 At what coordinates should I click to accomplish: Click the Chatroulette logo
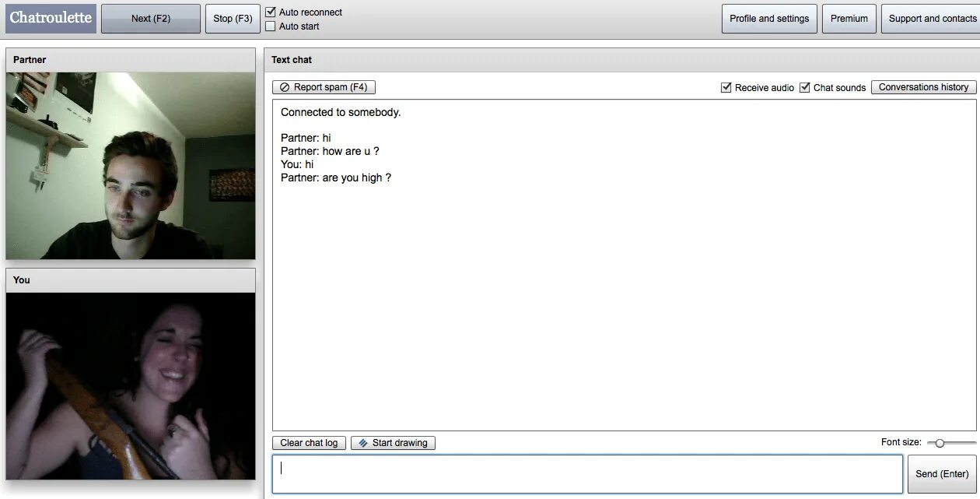click(x=51, y=18)
